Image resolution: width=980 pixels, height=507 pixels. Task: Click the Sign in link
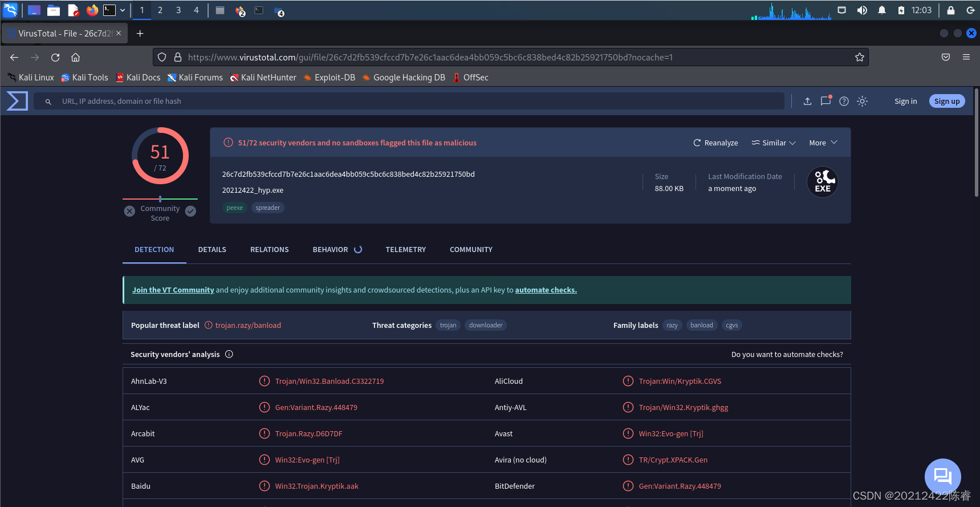click(x=905, y=101)
